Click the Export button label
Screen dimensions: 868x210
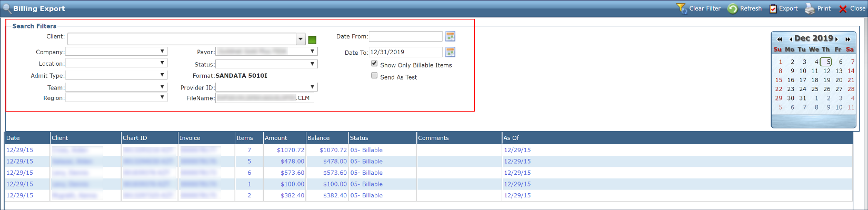789,8
